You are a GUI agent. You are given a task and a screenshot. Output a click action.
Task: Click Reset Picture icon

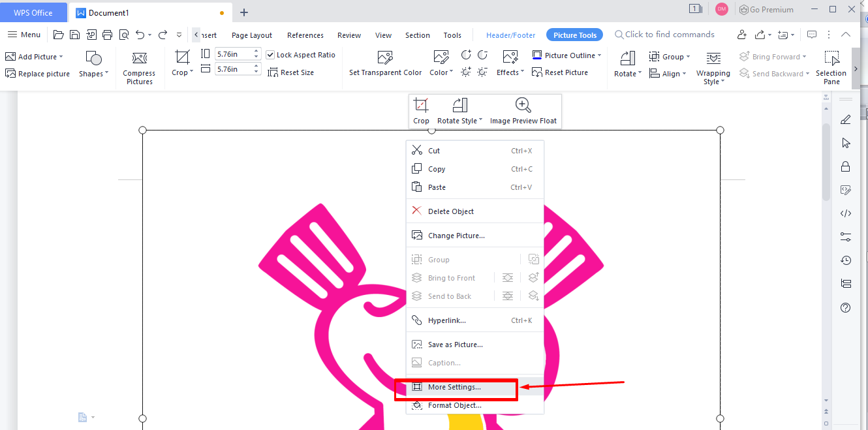click(560, 72)
